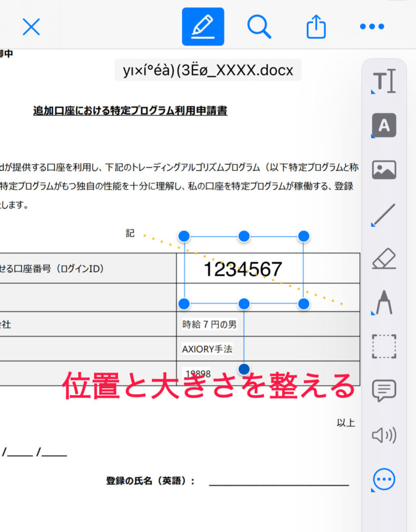Screen dimensions: 416x532
Task: Click the 1234567 text box
Action: [243, 269]
